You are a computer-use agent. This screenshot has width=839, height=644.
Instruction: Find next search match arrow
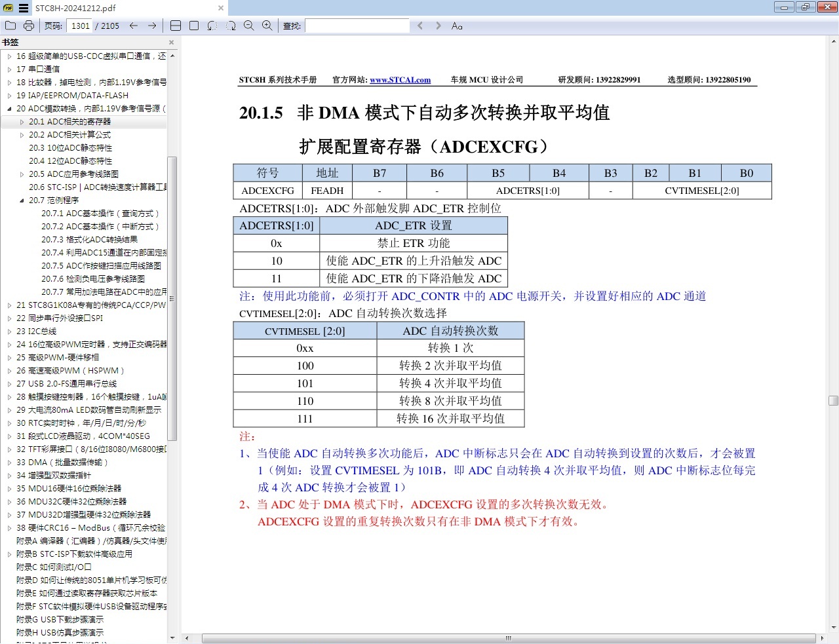(x=439, y=26)
